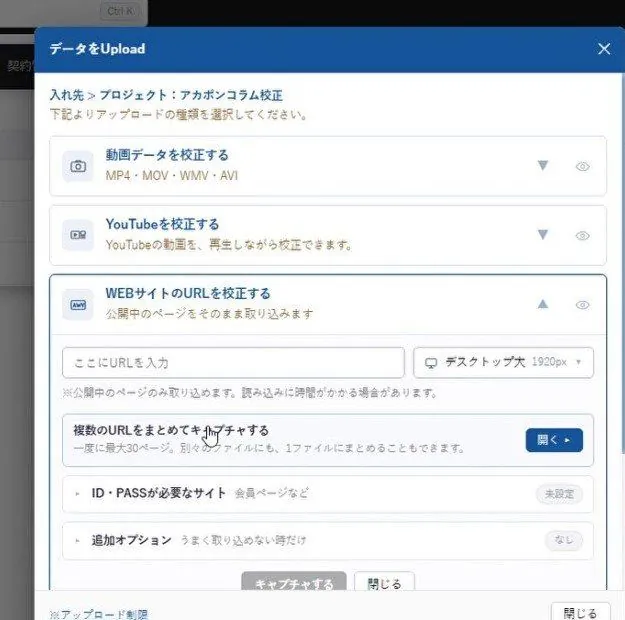
Task: Click the 未設定 badge
Action: coord(559,494)
